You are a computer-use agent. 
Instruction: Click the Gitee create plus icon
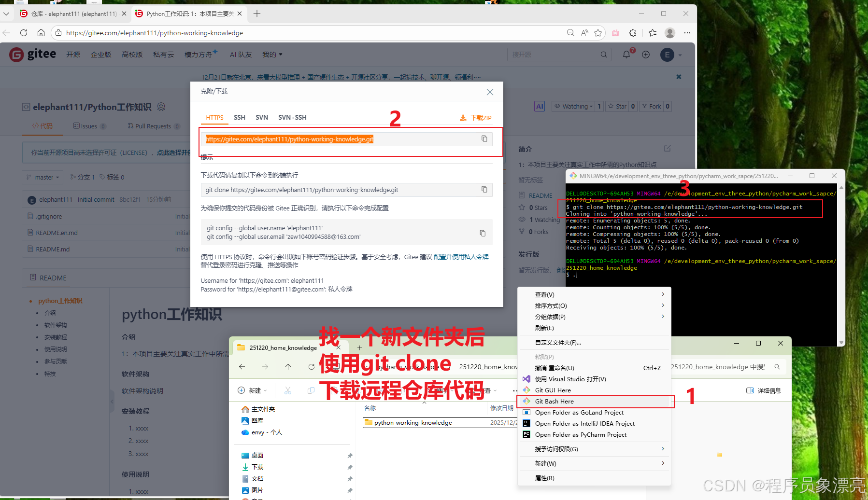pyautogui.click(x=646, y=55)
